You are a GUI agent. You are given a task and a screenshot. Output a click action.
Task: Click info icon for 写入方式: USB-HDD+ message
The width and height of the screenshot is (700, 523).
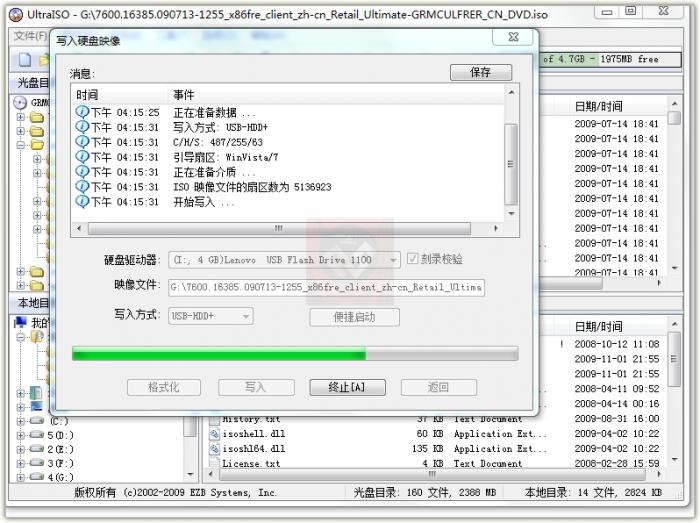[82, 127]
